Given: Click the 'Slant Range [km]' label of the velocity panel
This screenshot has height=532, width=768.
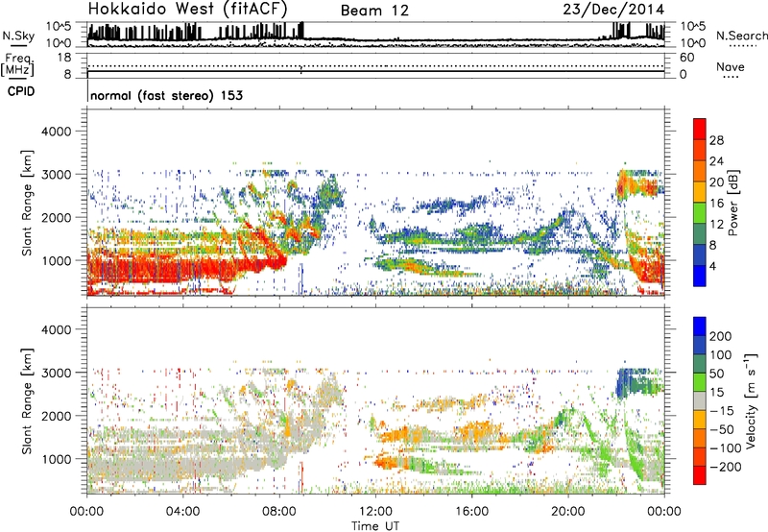Looking at the screenshot, I should (x=27, y=401).
